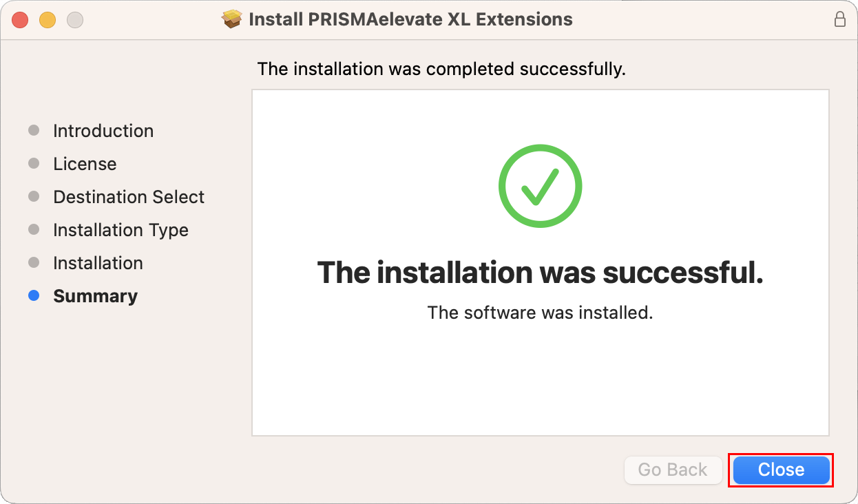Click the package box icon beside title
The image size is (858, 504).
tap(232, 19)
